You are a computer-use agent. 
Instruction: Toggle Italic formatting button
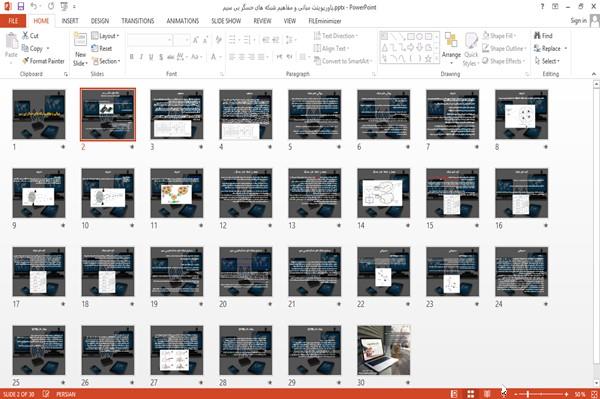pos(141,57)
